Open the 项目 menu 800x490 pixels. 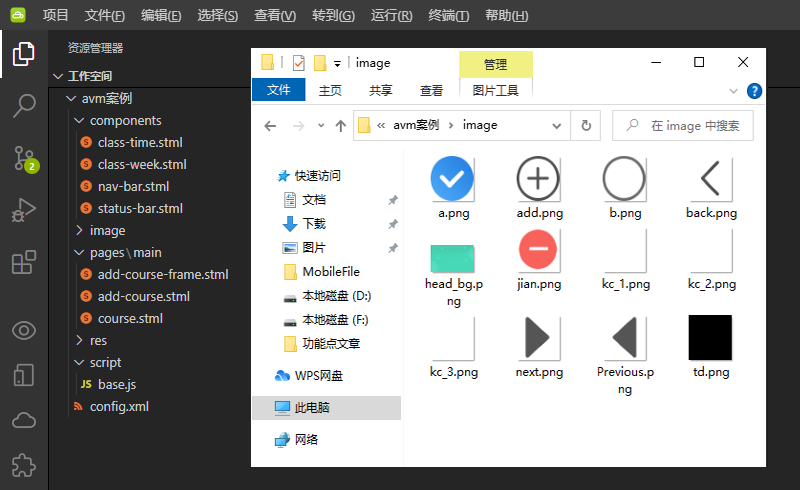(x=55, y=15)
